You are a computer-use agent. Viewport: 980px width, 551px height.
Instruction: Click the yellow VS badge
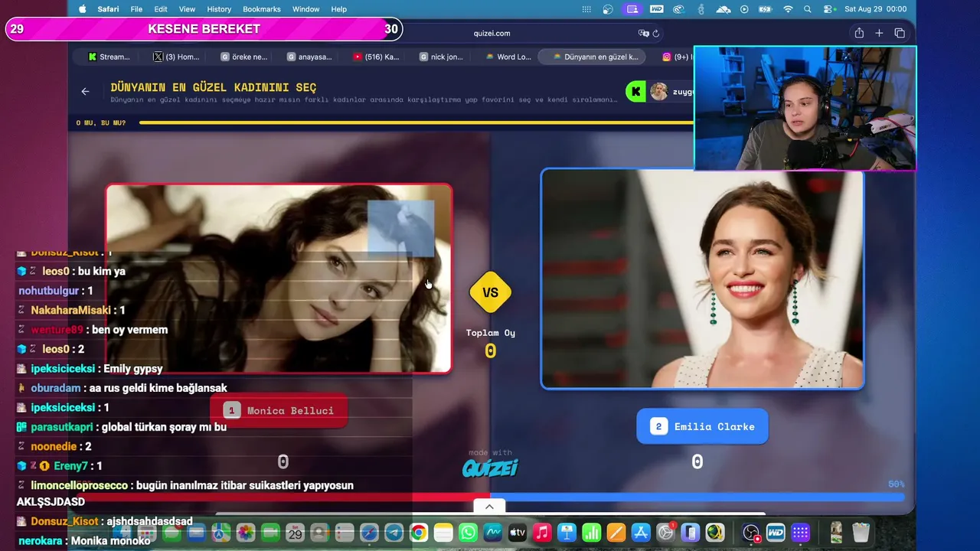[x=490, y=292]
